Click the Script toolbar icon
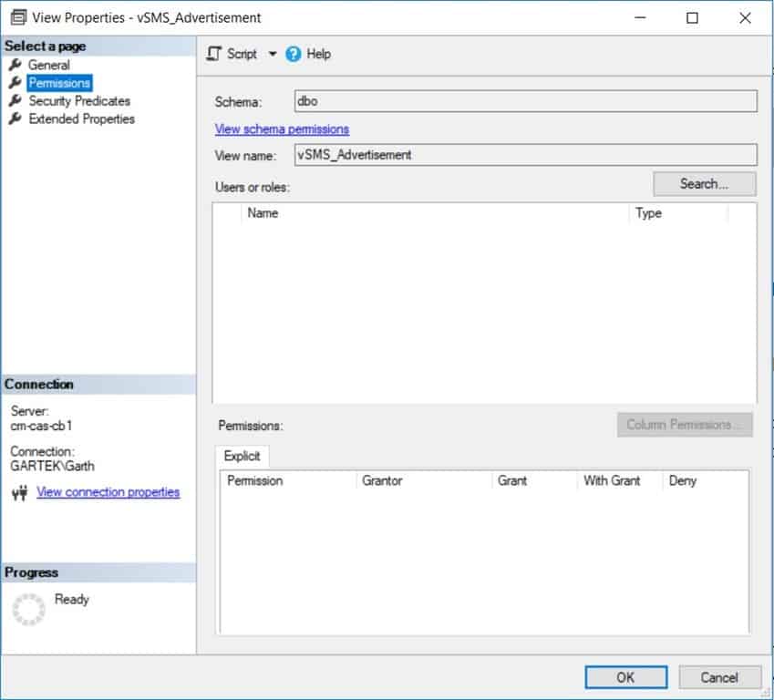Image resolution: width=774 pixels, height=700 pixels. tap(213, 54)
